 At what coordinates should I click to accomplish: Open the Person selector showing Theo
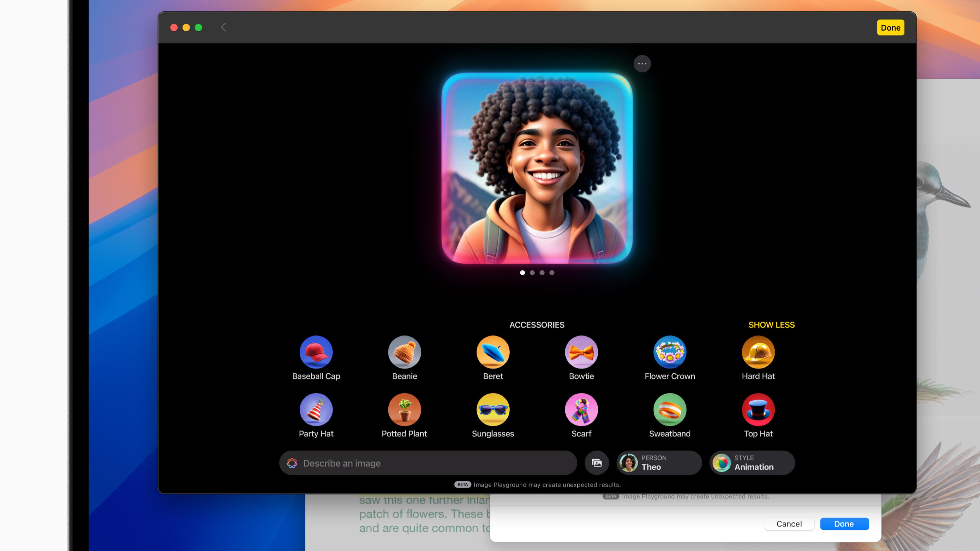click(x=658, y=463)
